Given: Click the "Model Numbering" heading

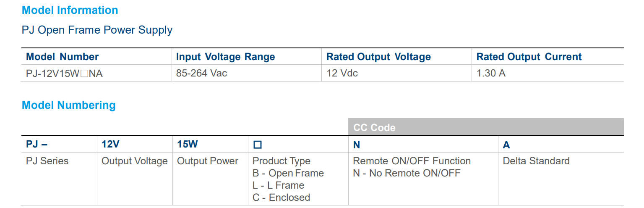Looking at the screenshot, I should coord(68,105).
